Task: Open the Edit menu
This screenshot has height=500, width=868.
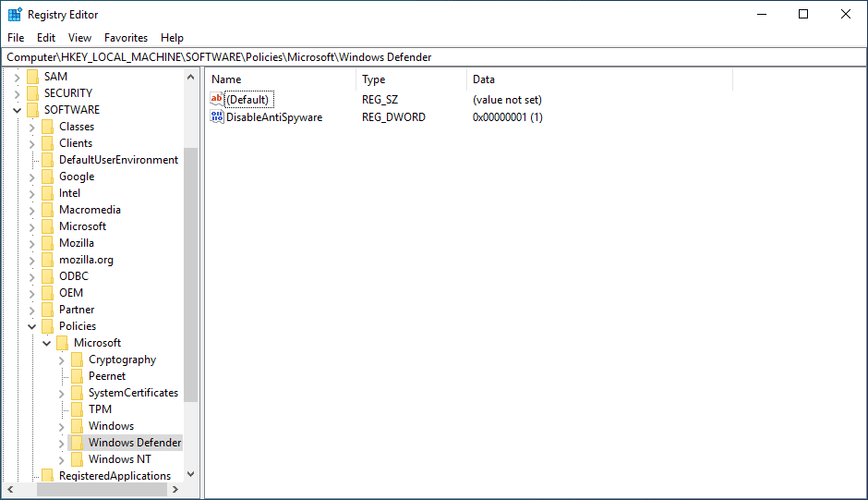Action: click(x=46, y=38)
